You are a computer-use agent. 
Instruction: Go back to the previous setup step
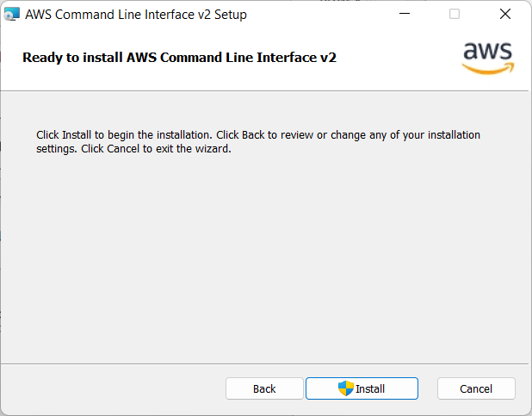(x=264, y=388)
